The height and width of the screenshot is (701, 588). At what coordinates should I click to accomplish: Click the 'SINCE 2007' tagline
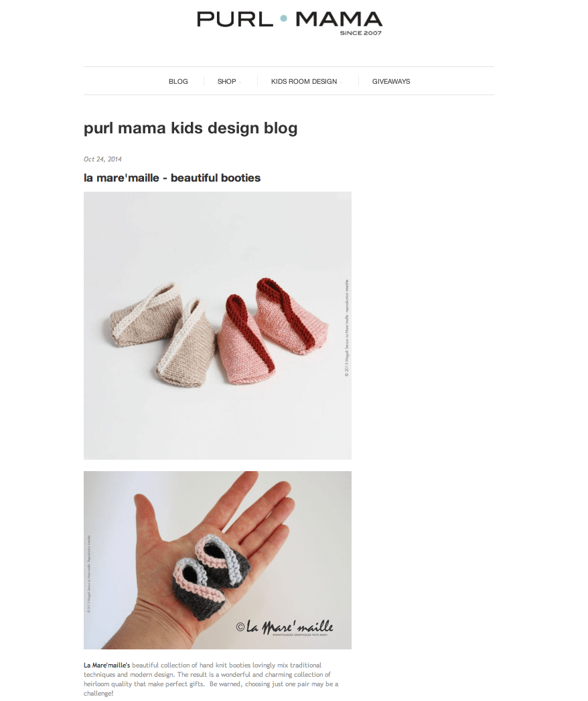(360, 33)
